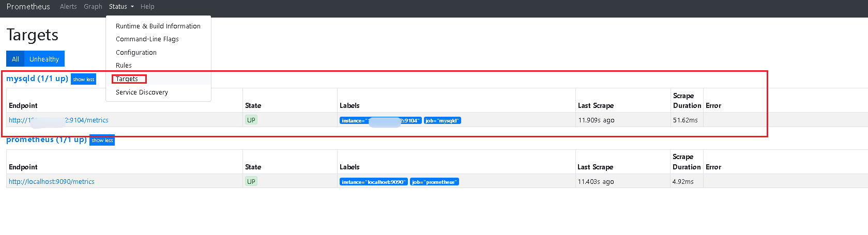Go to the Graph page
The height and width of the screenshot is (235, 868).
coord(93,7)
